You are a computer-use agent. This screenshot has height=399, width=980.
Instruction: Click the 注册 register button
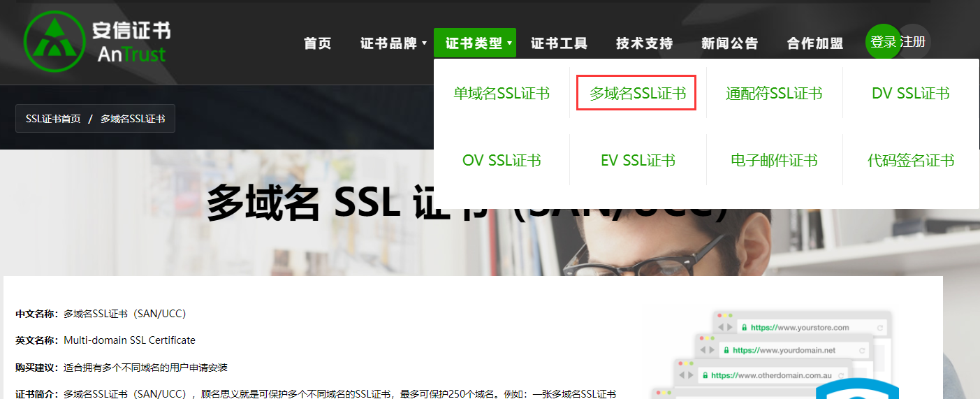[x=914, y=42]
